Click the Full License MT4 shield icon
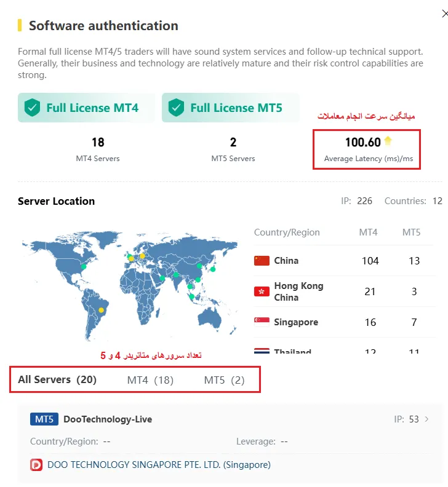448x487 pixels. click(32, 108)
